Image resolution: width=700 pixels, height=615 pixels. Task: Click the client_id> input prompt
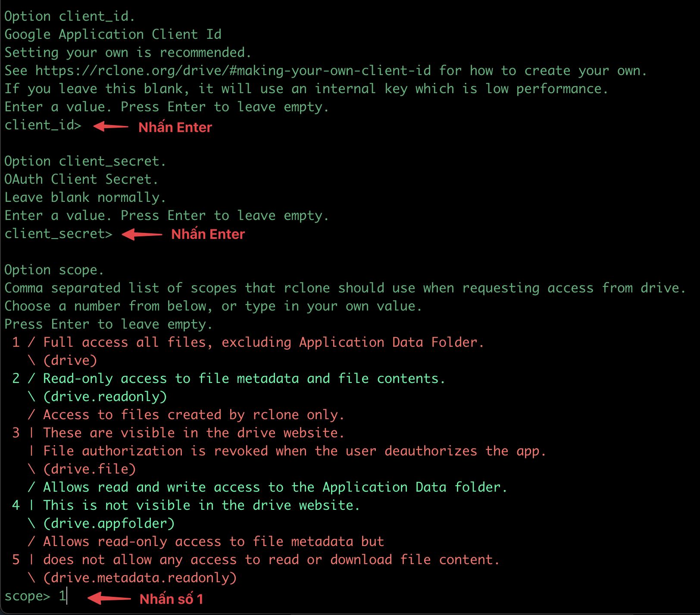(x=43, y=125)
